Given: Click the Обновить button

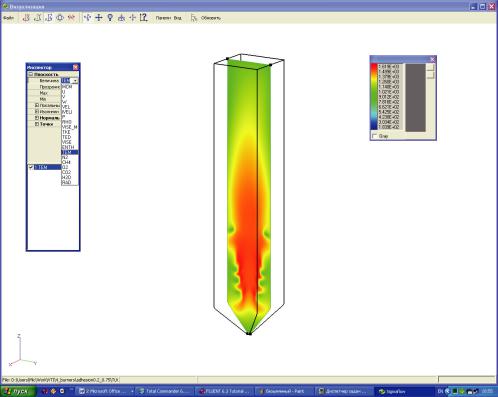Looking at the screenshot, I should click(x=211, y=18).
